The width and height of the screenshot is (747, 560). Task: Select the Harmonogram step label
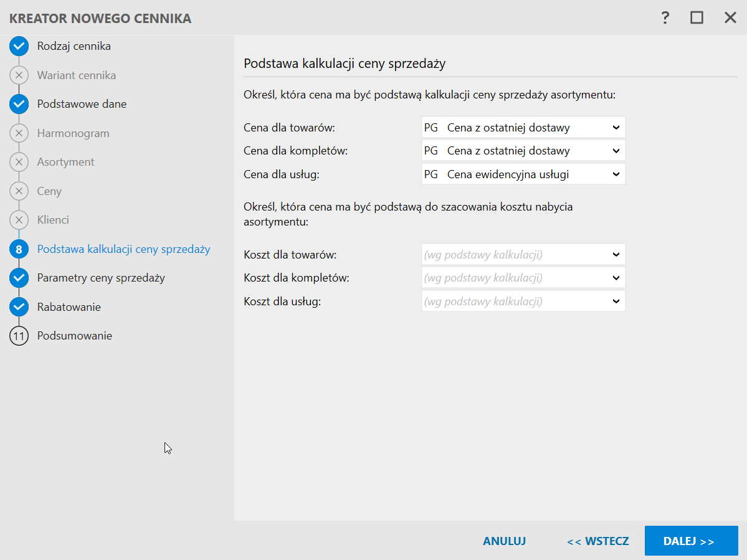click(x=74, y=133)
